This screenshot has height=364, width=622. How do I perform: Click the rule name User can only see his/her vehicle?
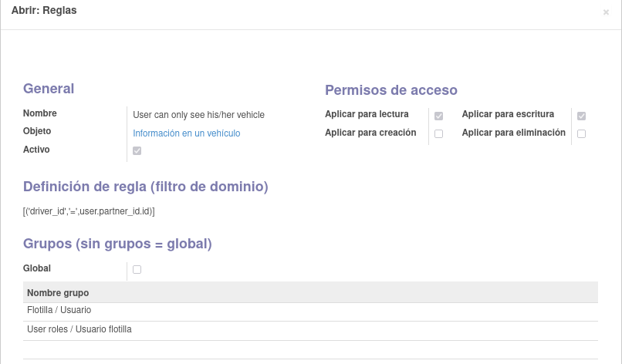coord(199,115)
